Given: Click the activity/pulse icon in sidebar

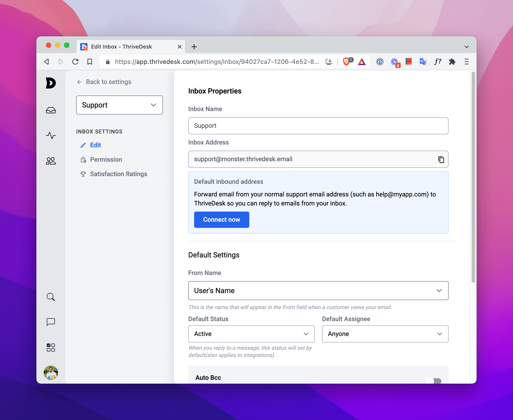Looking at the screenshot, I should click(51, 135).
